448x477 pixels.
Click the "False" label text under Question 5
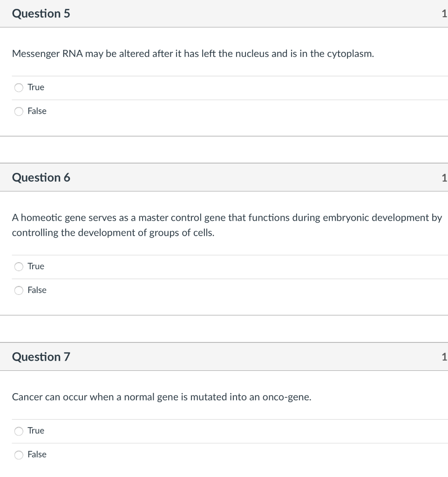[37, 111]
